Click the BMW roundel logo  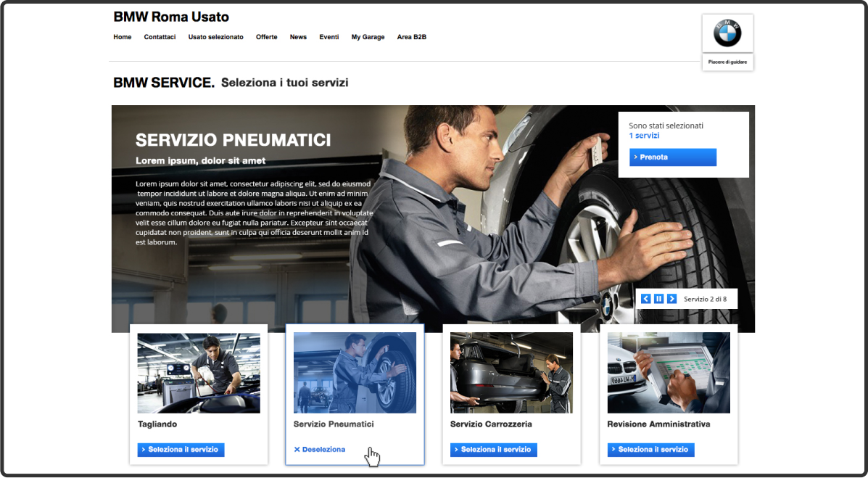coord(727,33)
